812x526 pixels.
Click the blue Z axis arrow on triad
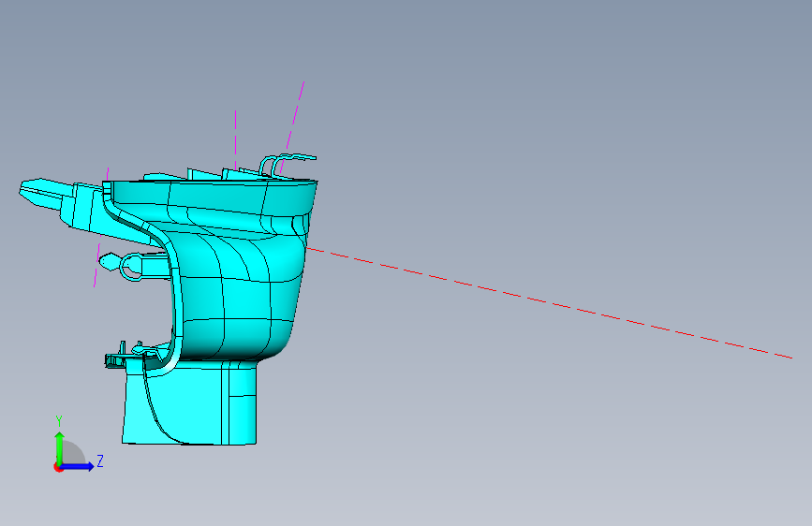coord(78,466)
